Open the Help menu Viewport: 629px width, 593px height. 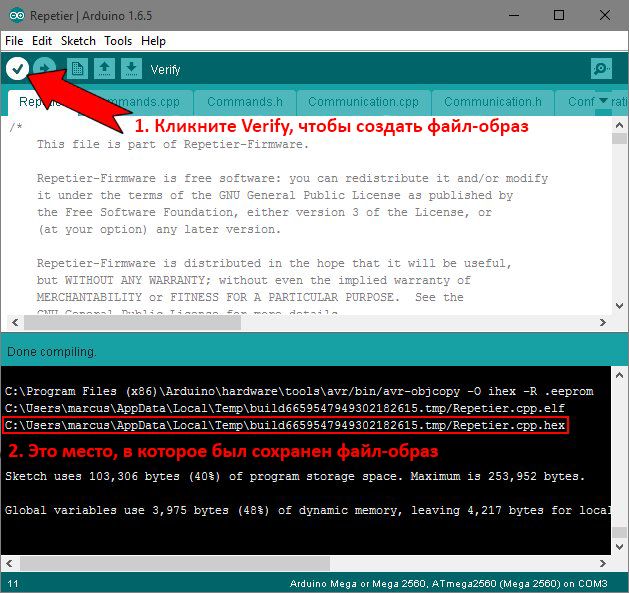click(x=153, y=41)
